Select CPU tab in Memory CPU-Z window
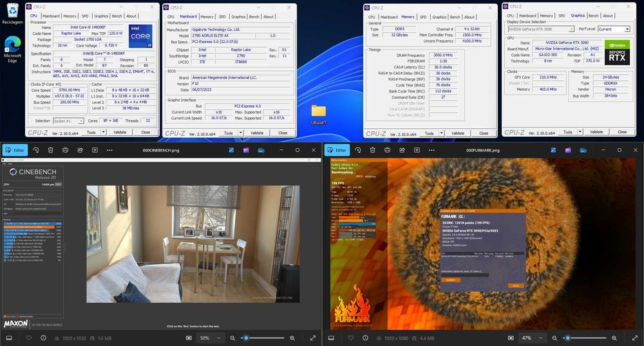The height and width of the screenshot is (346, 644). (372, 17)
